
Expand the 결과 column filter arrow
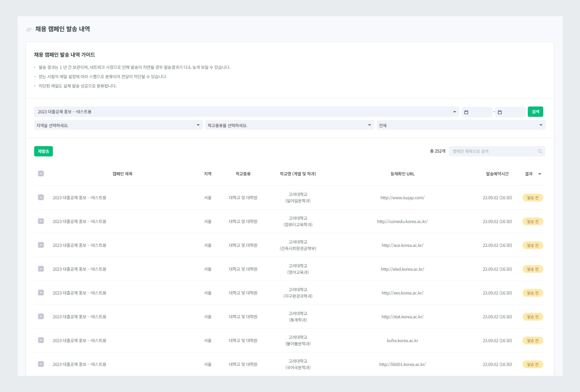pos(540,174)
